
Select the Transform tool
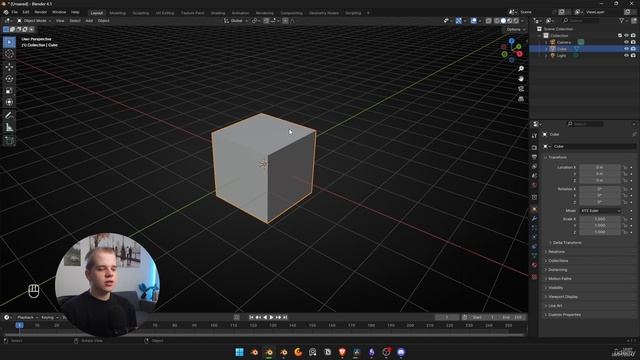coord(9,102)
